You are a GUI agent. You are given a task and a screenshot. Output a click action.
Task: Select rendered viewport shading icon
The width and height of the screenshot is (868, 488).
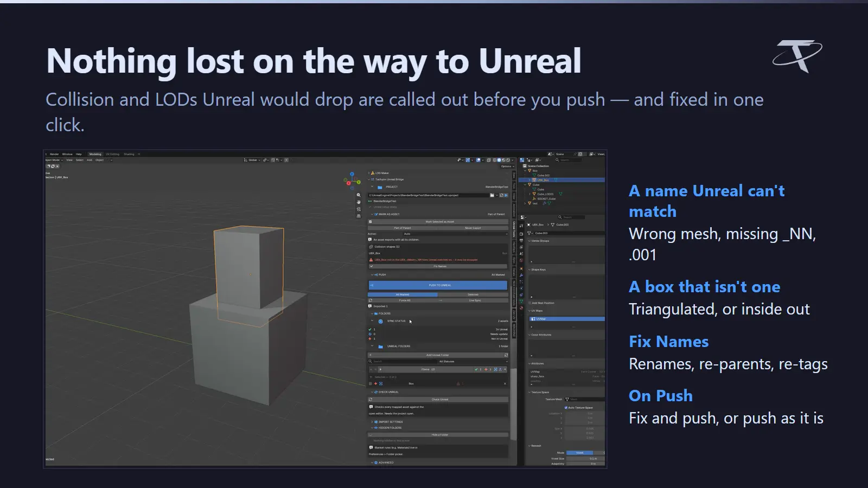pos(508,160)
